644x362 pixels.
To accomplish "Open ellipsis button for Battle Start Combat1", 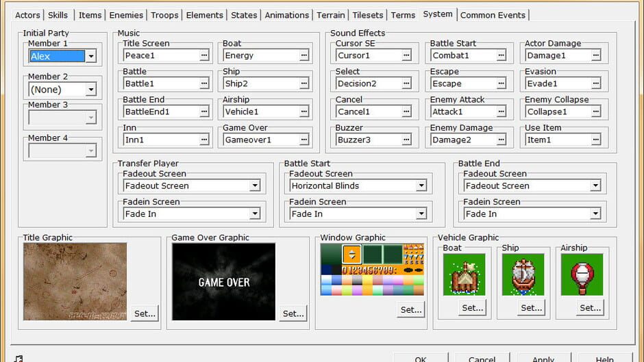I will [501, 55].
